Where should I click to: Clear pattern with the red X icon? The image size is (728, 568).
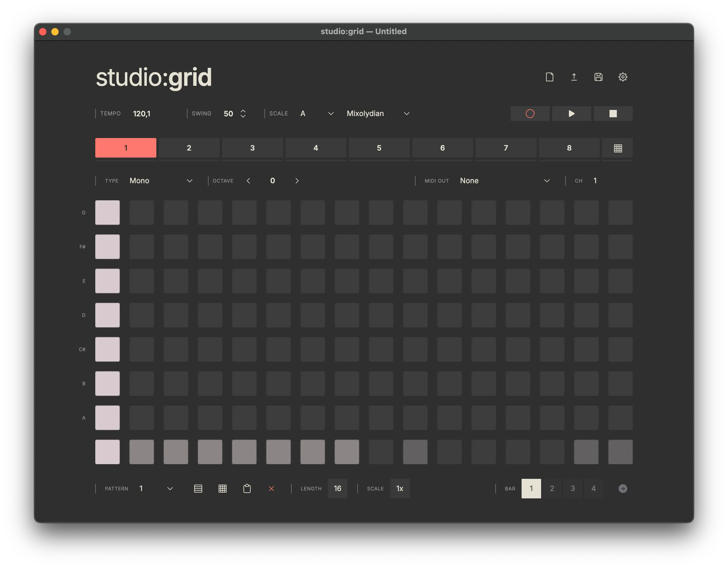click(x=271, y=489)
